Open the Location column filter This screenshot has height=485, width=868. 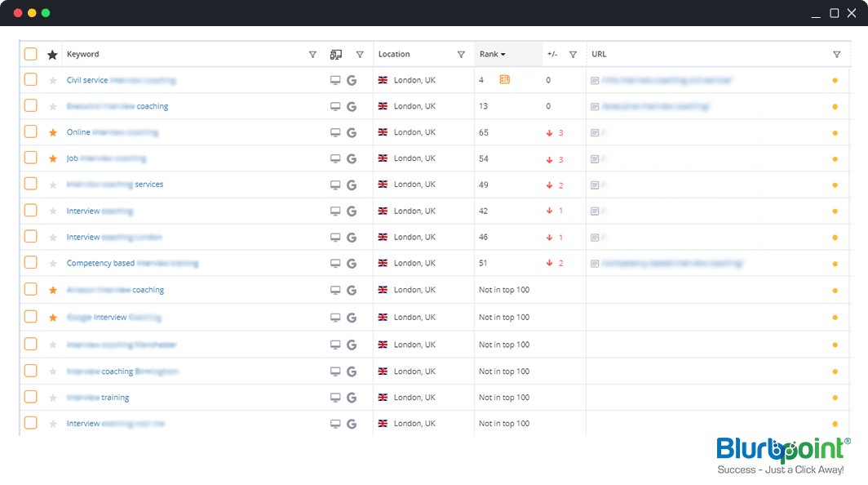coord(461,55)
